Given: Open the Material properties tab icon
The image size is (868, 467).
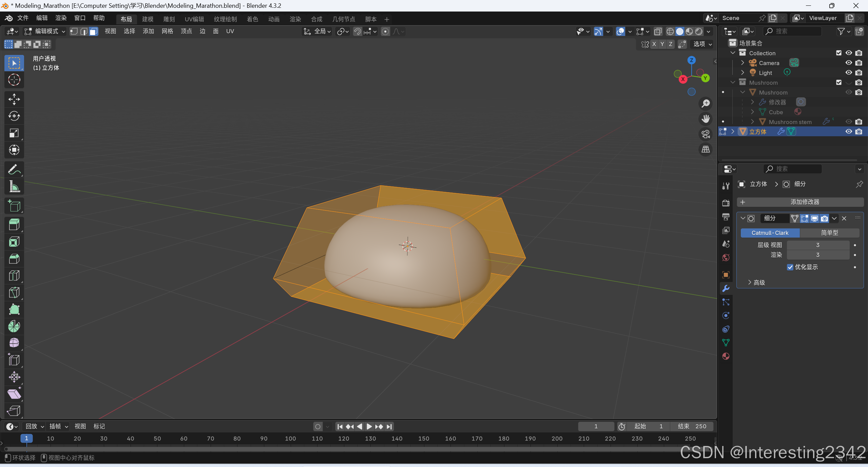Looking at the screenshot, I should [x=726, y=356].
